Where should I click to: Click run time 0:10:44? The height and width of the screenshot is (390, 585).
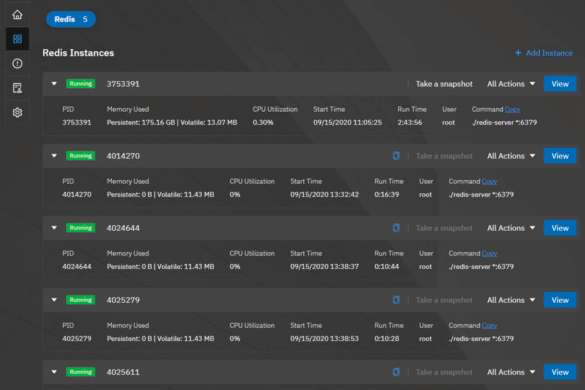click(387, 266)
